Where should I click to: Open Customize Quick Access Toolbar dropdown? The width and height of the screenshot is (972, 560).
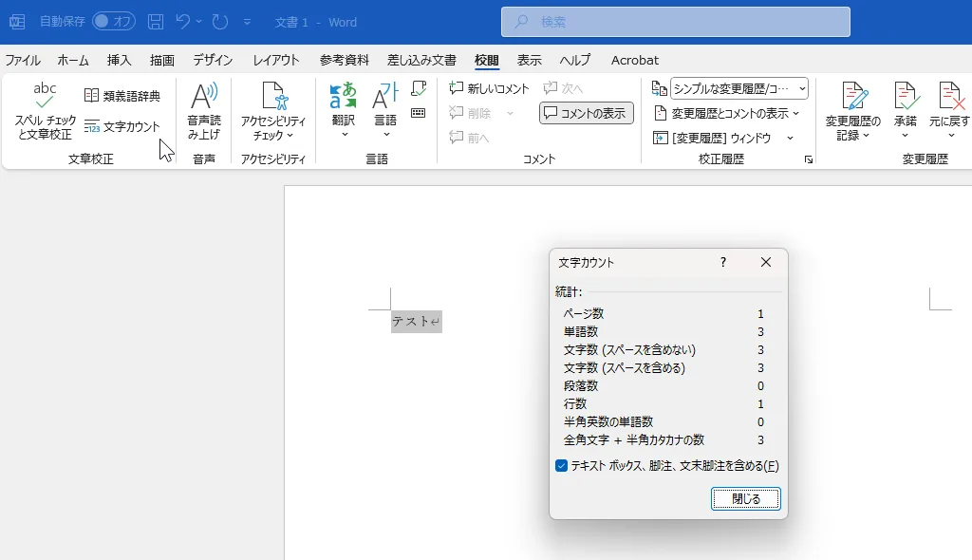coord(247,22)
